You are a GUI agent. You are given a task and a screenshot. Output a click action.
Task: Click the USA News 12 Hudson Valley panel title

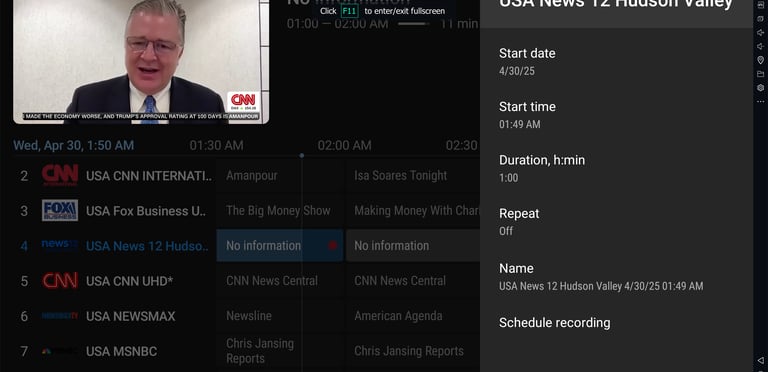(616, 4)
